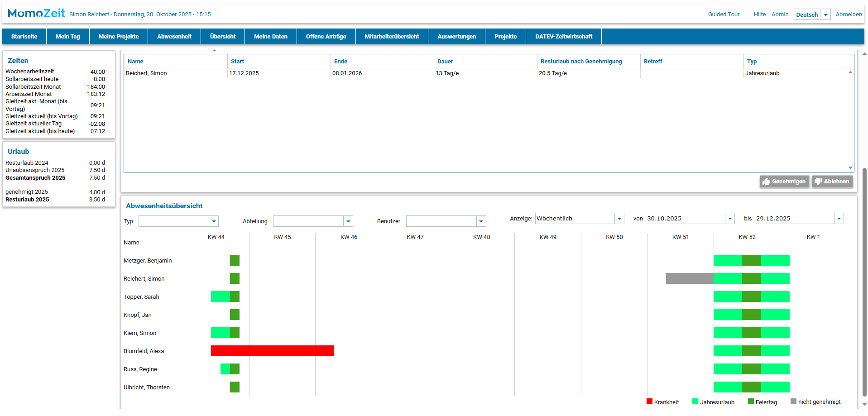Open the Deutsch language selector

pyautogui.click(x=825, y=14)
